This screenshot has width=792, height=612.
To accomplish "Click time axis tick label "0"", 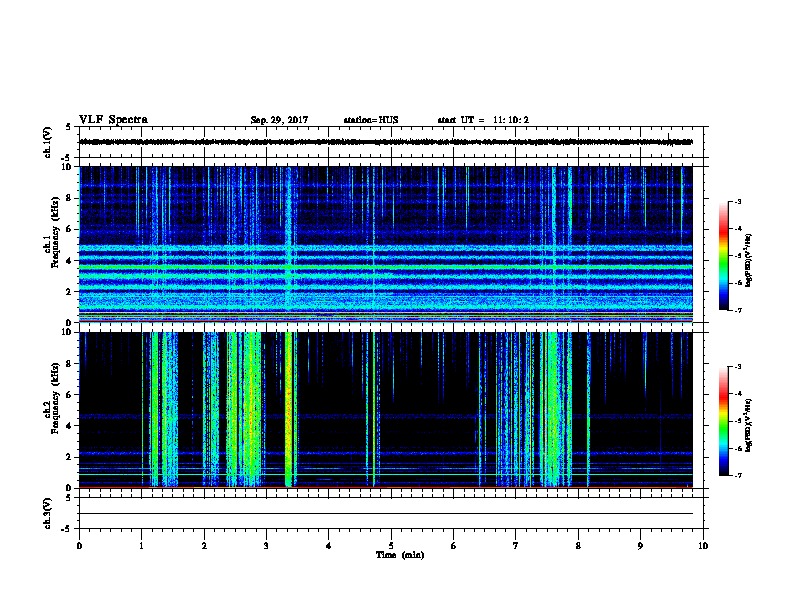I will pos(79,546).
